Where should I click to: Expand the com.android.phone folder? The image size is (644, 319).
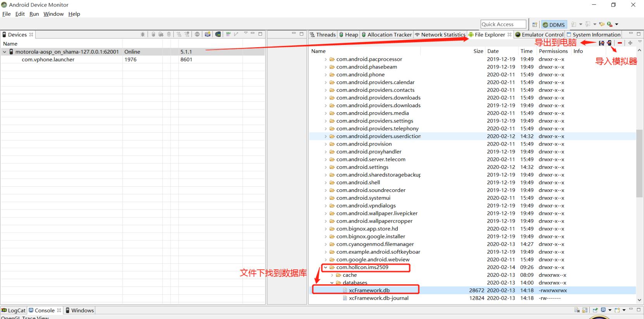click(326, 75)
